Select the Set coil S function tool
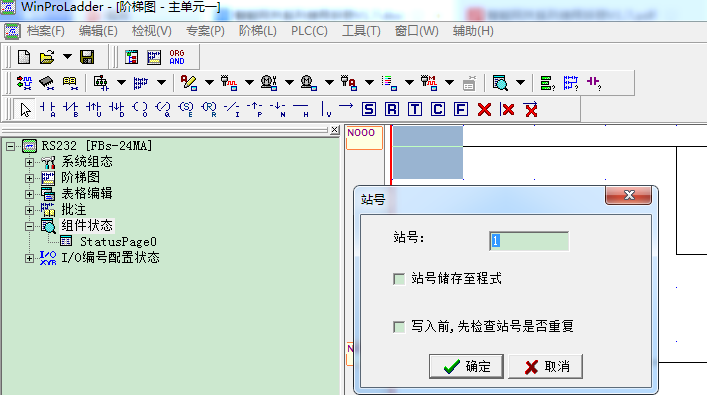Viewport: 707px width, 395px height. coord(369,109)
